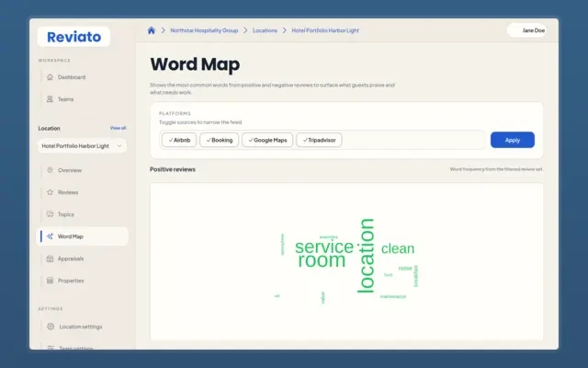Click the Properties building icon
This screenshot has height=368, width=588.
[50, 281]
